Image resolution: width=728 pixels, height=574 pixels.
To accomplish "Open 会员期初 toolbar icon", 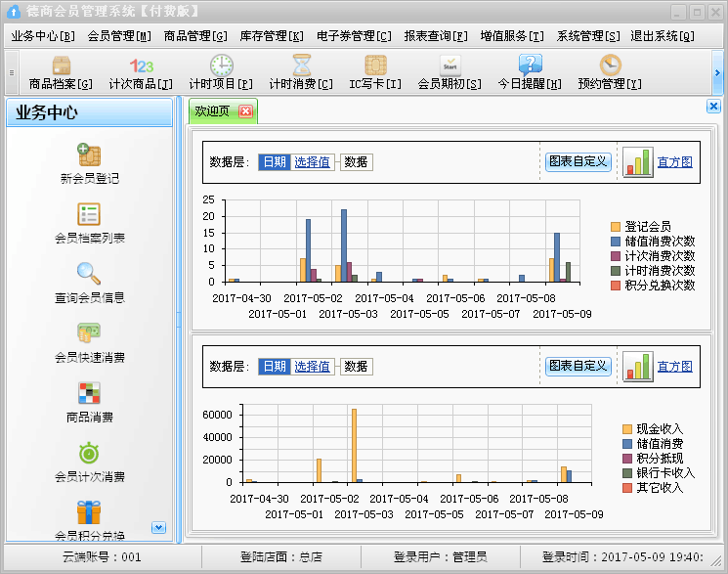I will [450, 66].
